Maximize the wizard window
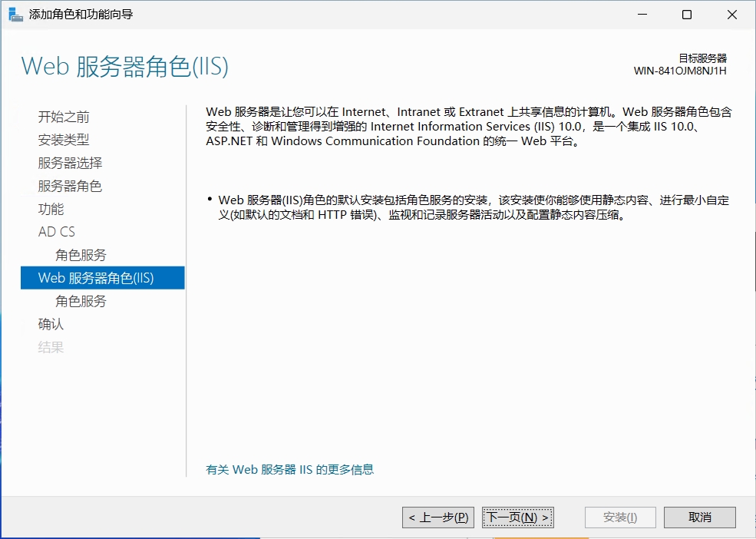 (687, 15)
